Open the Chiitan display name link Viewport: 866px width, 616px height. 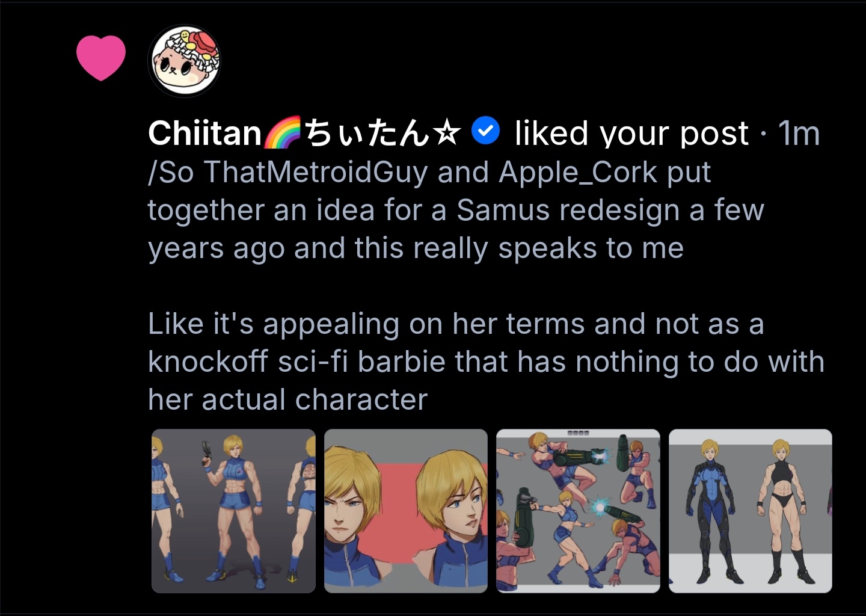tap(204, 133)
